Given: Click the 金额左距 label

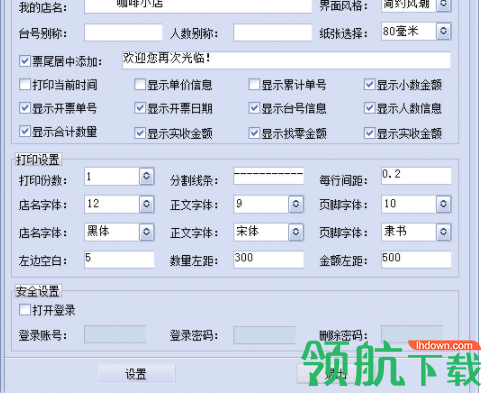Looking at the screenshot, I should tap(344, 261).
